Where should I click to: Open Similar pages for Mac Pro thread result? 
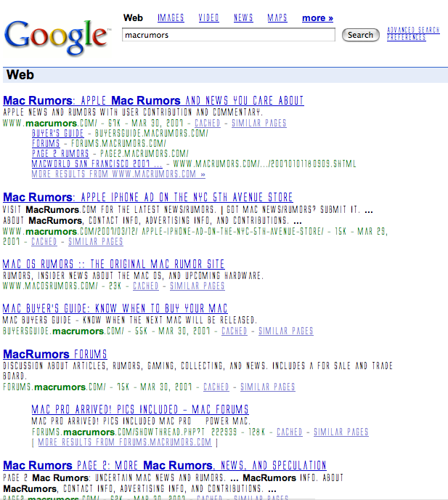coord(341,432)
